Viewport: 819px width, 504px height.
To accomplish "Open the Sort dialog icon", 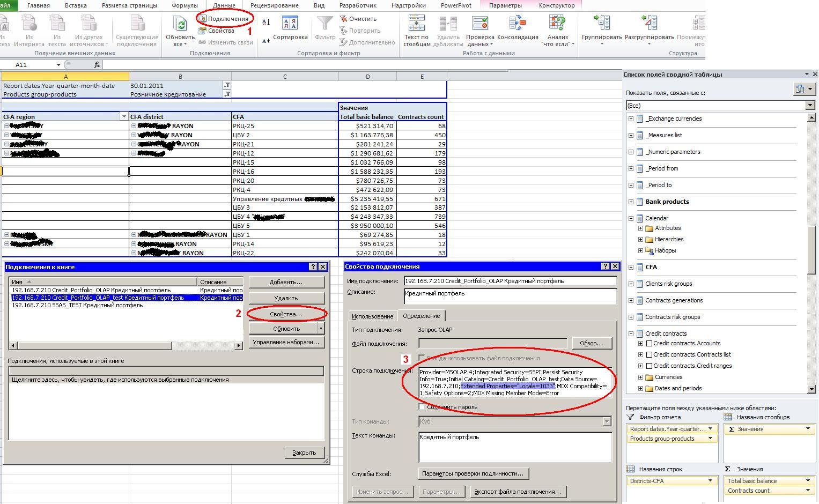I will pyautogui.click(x=290, y=24).
